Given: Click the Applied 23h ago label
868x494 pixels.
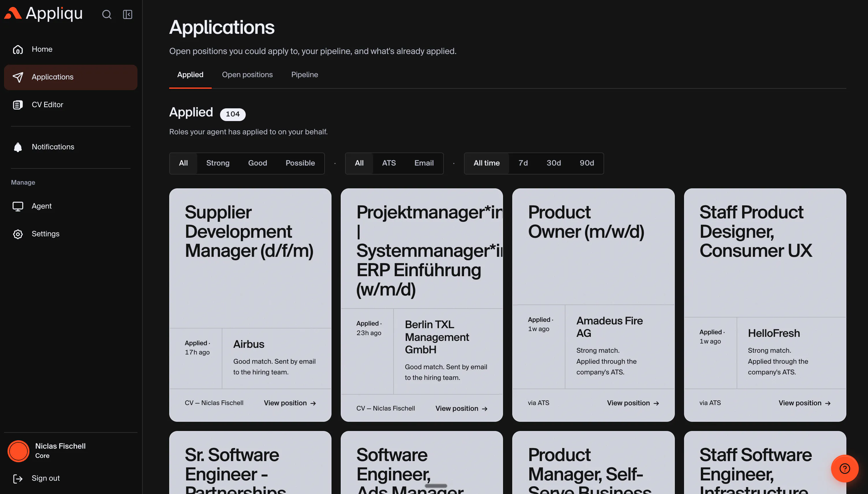Looking at the screenshot, I should point(369,328).
